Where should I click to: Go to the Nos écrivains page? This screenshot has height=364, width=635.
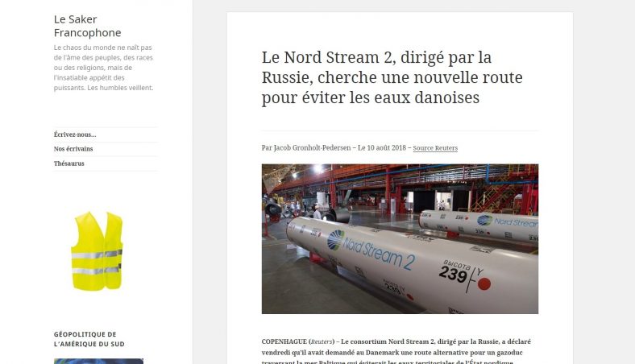point(73,149)
